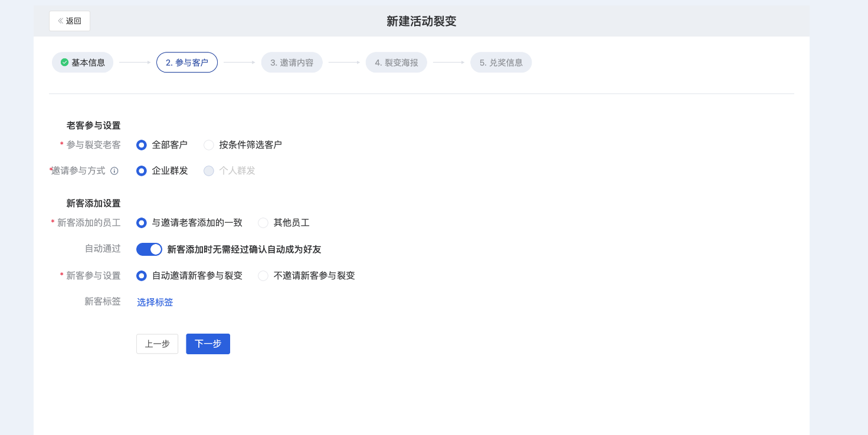Click the 新客标签 field label

[103, 301]
